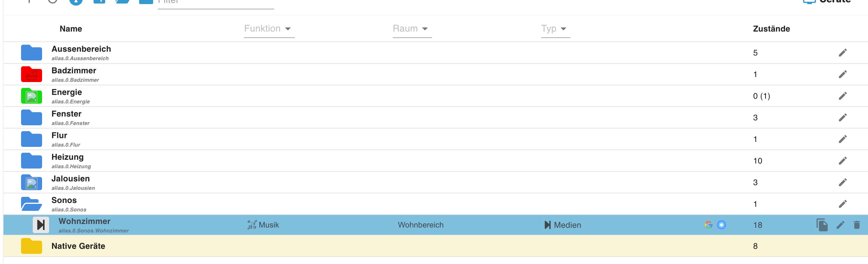Click the Wohnzimmer media device icon
Image resolution: width=868 pixels, height=264 pixels.
pyautogui.click(x=41, y=225)
